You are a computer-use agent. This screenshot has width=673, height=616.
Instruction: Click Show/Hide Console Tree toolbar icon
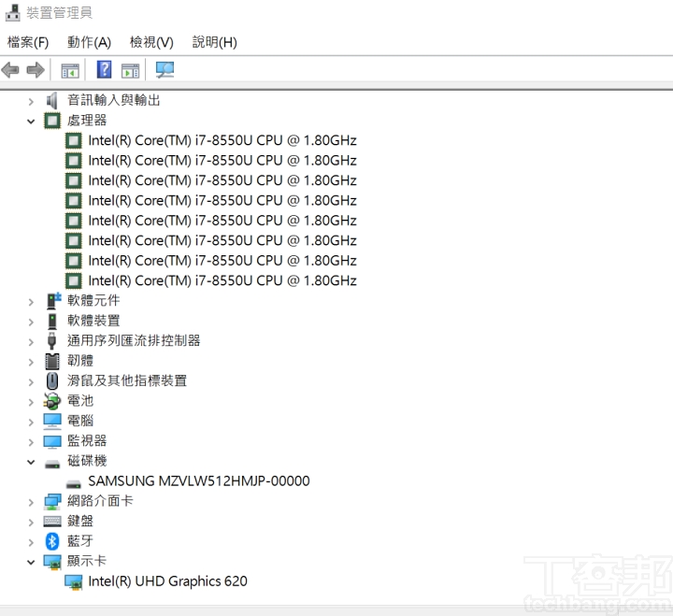point(70,70)
